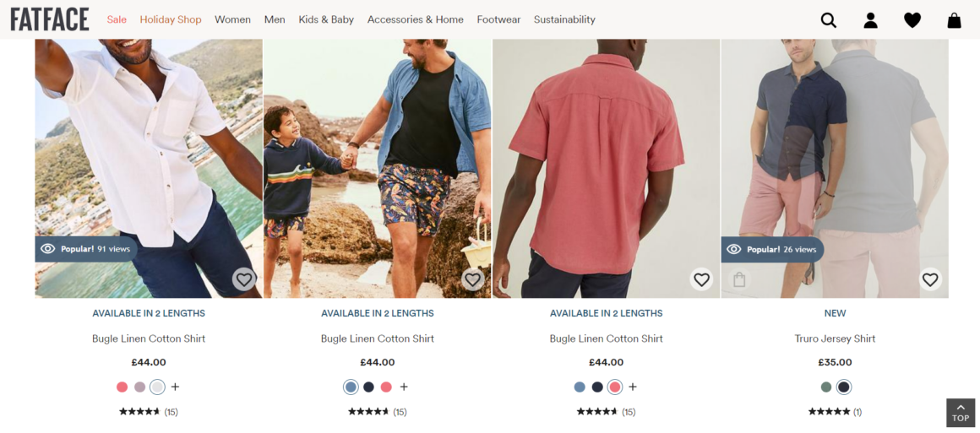Open the shopping bag icon
The height and width of the screenshot is (433, 980).
click(x=954, y=19)
